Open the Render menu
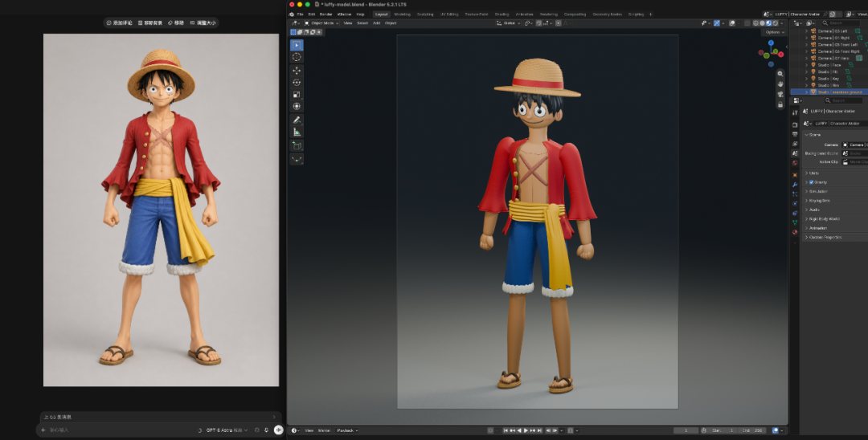 point(326,14)
